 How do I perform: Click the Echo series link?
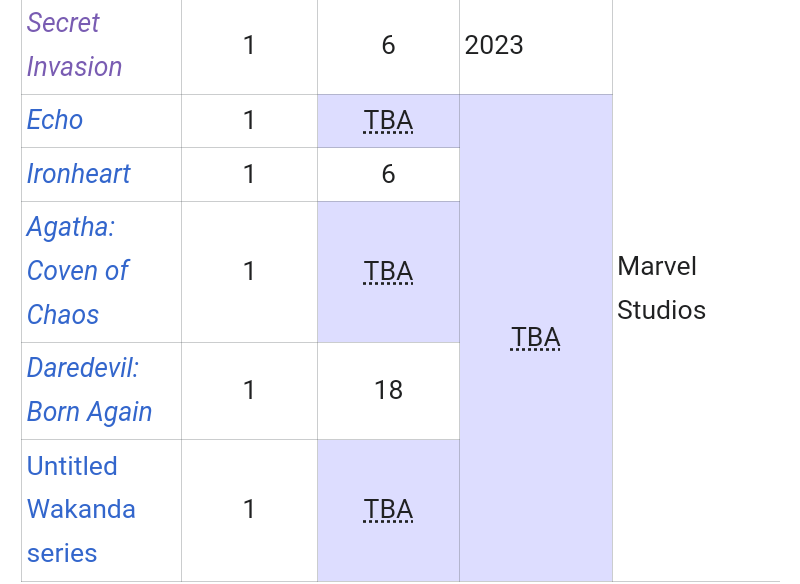(55, 120)
